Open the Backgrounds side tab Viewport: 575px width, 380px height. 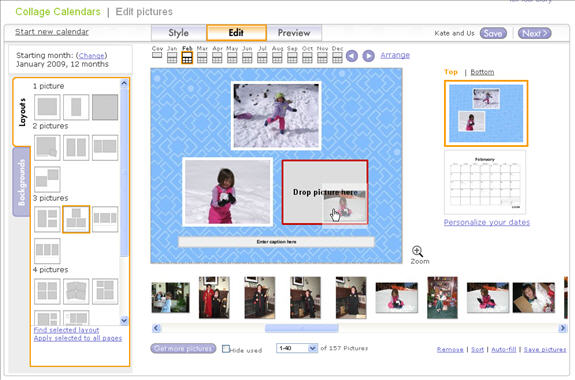pos(22,182)
